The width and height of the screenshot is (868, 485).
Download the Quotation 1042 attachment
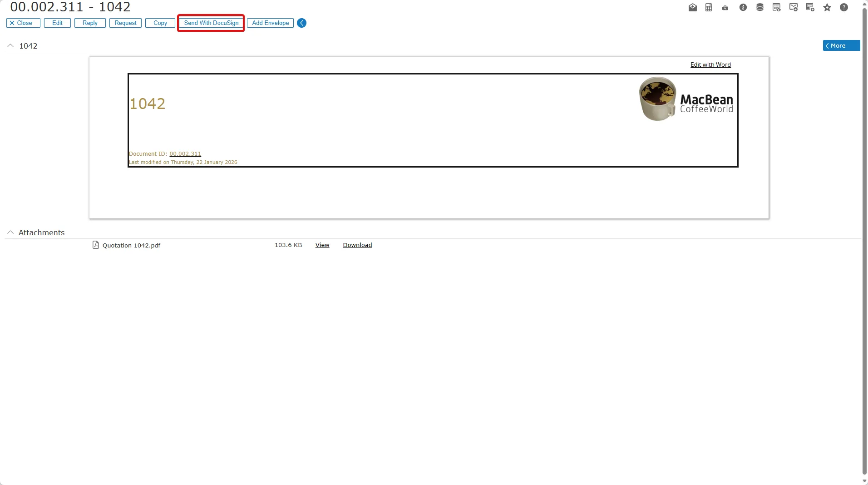[357, 245]
